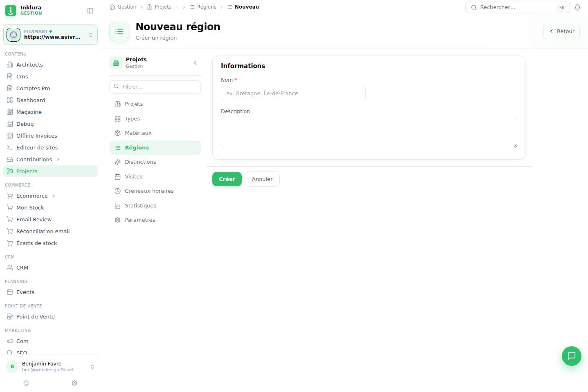Image resolution: width=588 pixels, height=392 pixels.
Task: Open Magazine in sidebar
Action: point(51,112)
